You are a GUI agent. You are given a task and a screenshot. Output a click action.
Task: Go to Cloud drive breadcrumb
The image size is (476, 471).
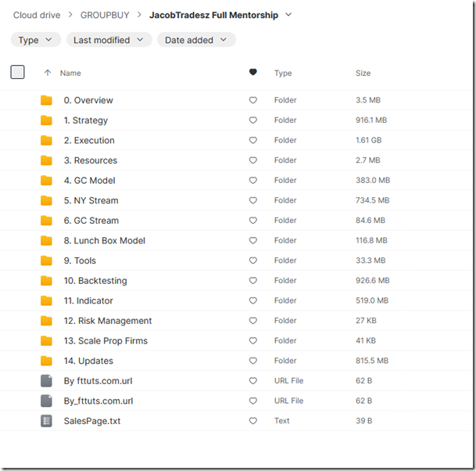pos(37,15)
